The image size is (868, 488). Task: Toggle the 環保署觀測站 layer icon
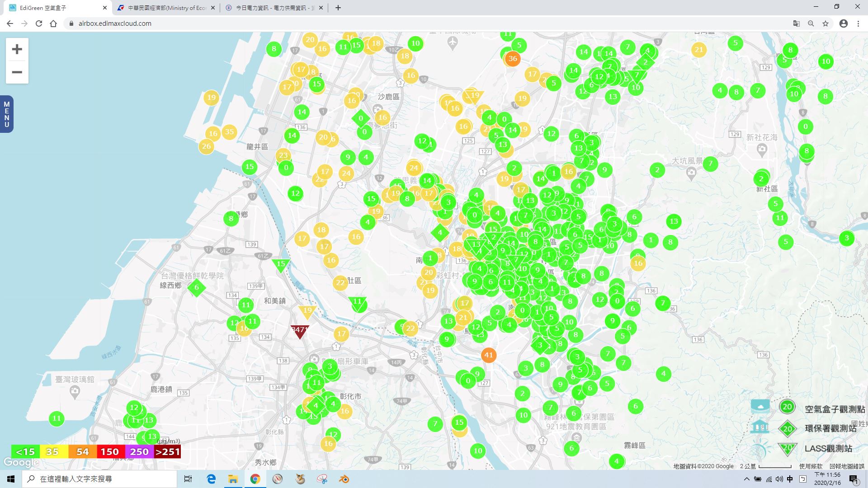(787, 428)
